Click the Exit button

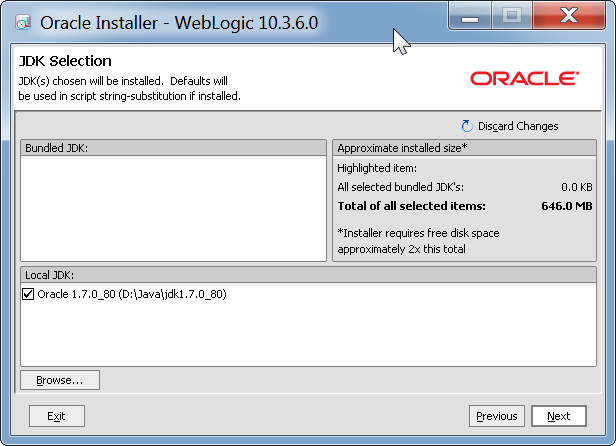(x=57, y=416)
